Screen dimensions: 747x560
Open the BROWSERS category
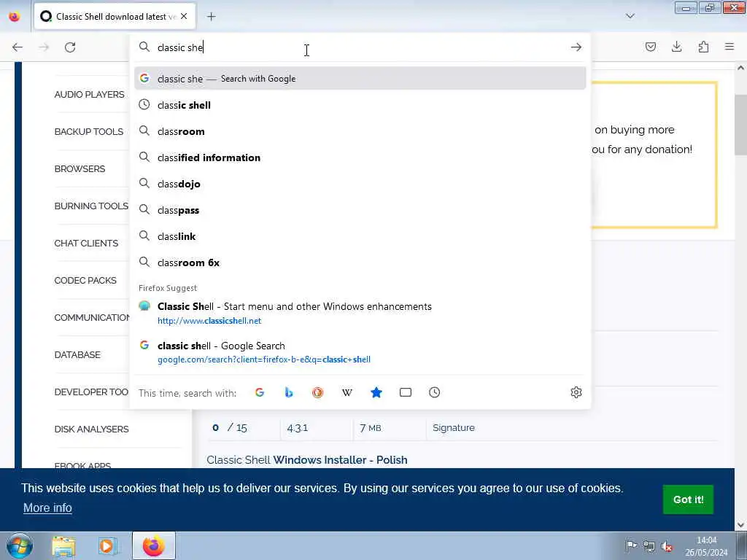click(80, 168)
